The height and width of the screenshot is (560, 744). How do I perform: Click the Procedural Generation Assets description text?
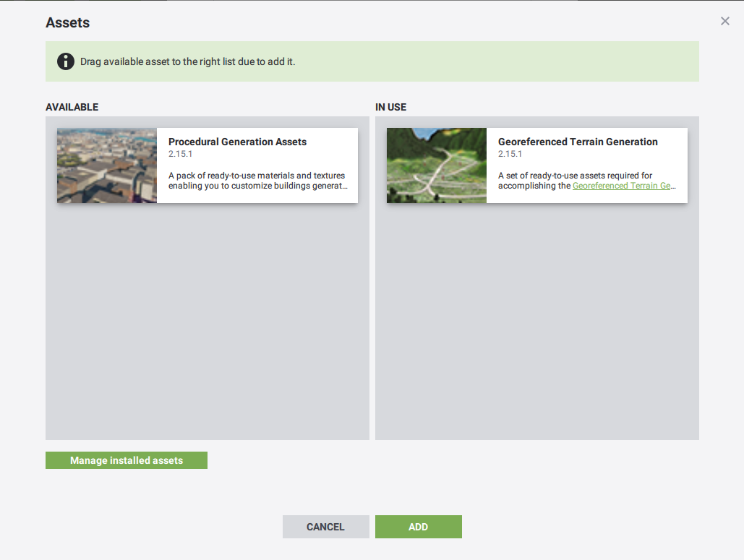257,181
